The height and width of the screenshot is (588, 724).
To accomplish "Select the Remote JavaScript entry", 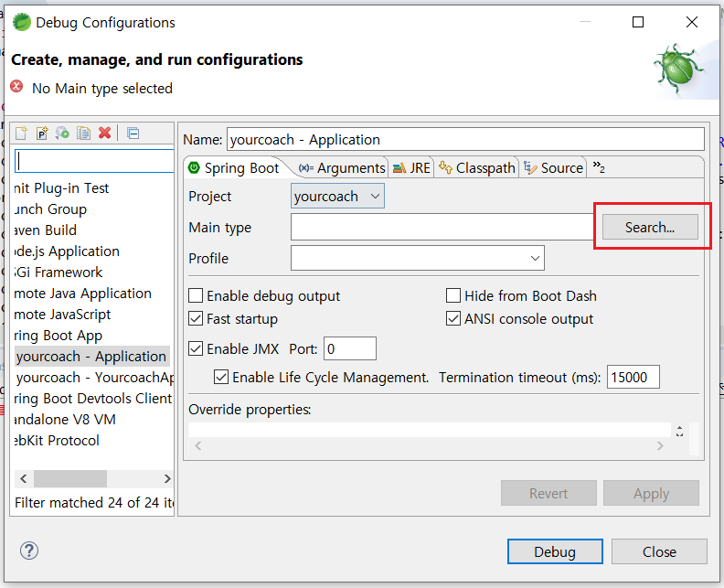I will [x=62, y=315].
